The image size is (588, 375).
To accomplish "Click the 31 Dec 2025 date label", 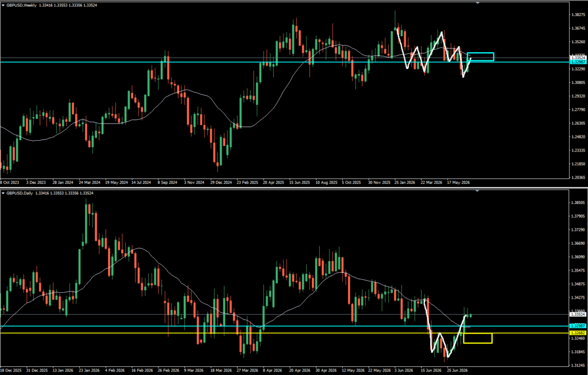I will (37, 370).
